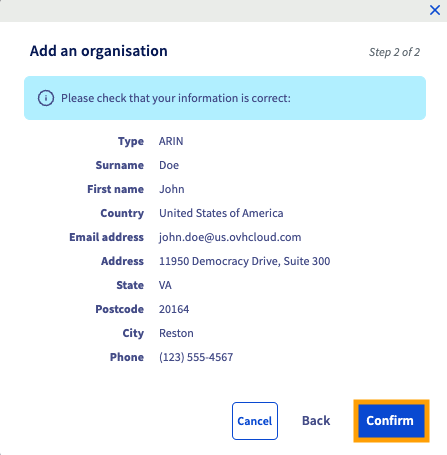This screenshot has width=447, height=455.
Task: Click the surname value 'Doe'
Action: point(169,165)
